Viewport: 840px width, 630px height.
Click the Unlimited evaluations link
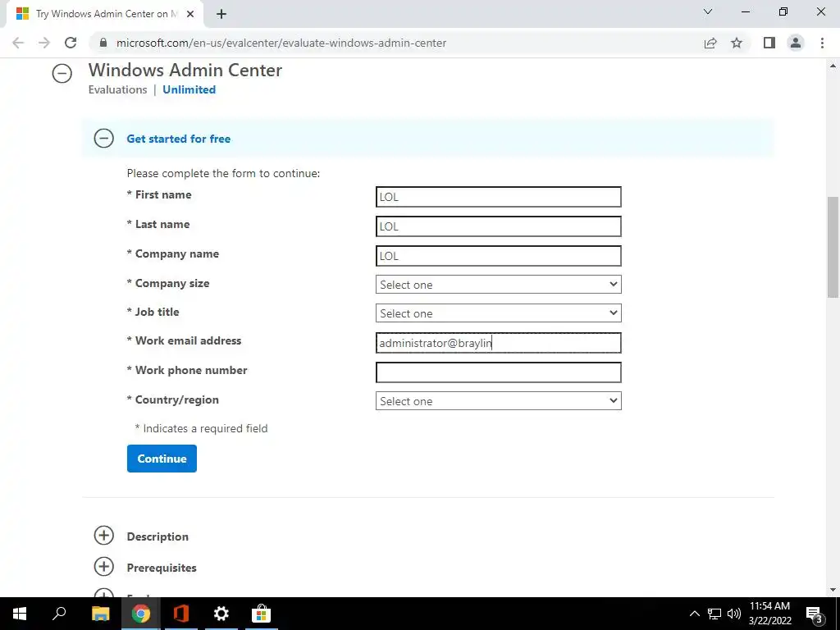point(189,89)
